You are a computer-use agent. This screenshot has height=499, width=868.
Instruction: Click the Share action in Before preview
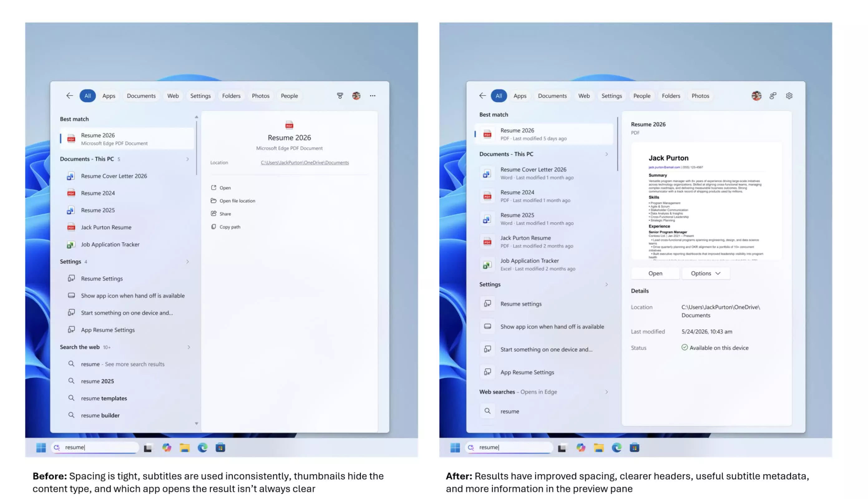(221, 214)
